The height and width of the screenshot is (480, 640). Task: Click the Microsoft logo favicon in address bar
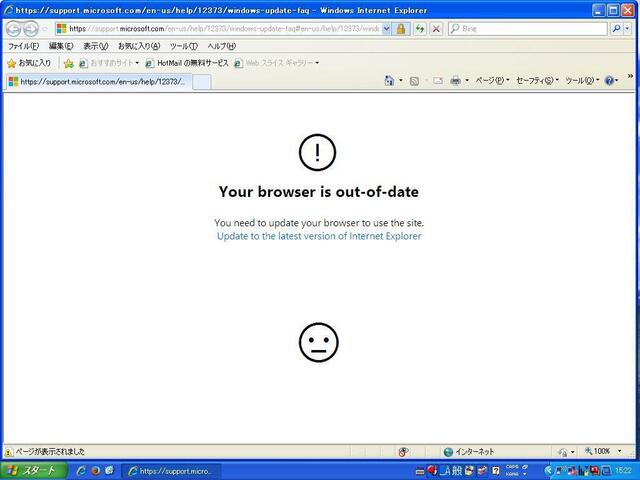point(62,29)
